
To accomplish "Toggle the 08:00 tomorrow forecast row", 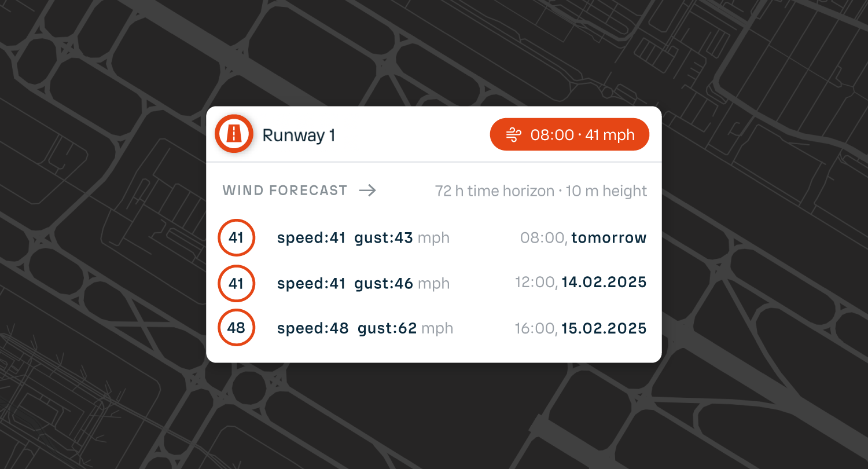I will click(x=434, y=237).
